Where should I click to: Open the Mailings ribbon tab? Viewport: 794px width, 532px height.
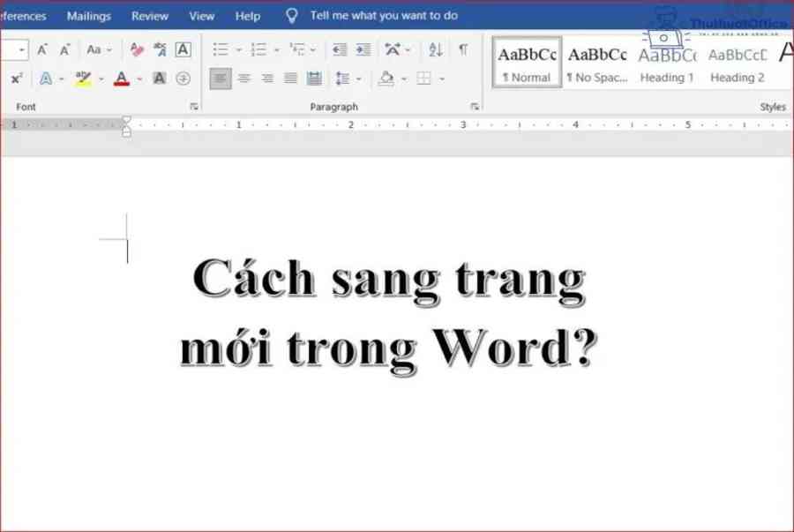pos(88,16)
